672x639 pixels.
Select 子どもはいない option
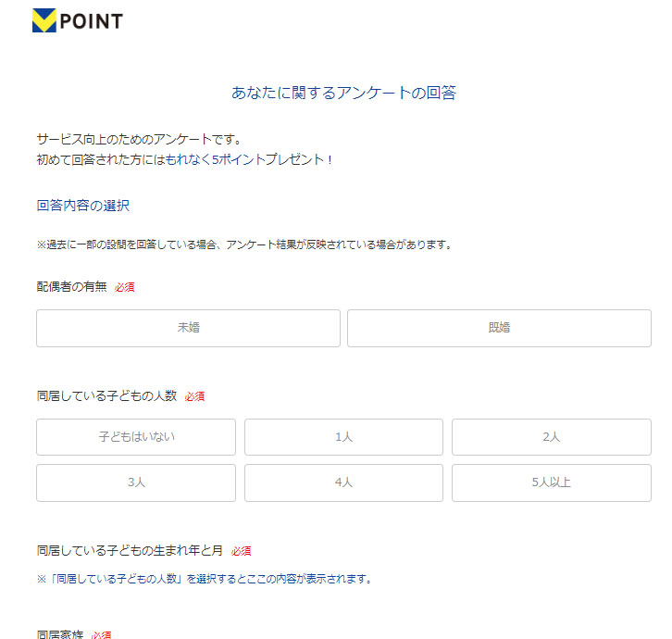(x=136, y=437)
